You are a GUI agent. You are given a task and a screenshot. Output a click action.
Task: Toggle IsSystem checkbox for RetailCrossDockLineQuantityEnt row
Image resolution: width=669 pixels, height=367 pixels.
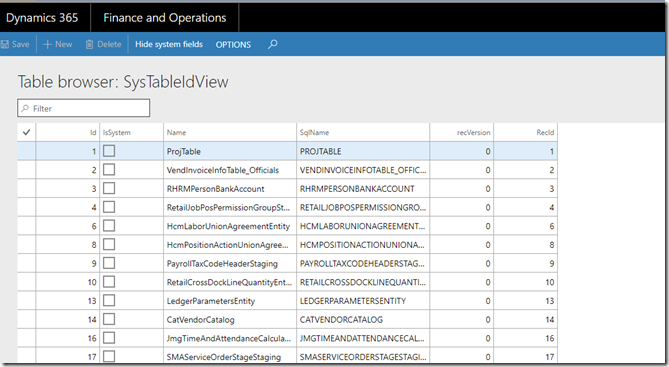click(109, 282)
